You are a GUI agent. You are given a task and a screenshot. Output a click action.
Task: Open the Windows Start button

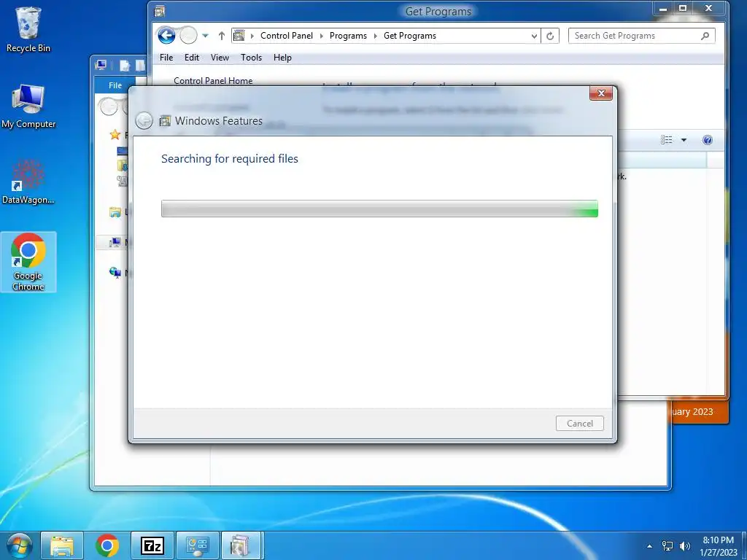pyautogui.click(x=18, y=545)
